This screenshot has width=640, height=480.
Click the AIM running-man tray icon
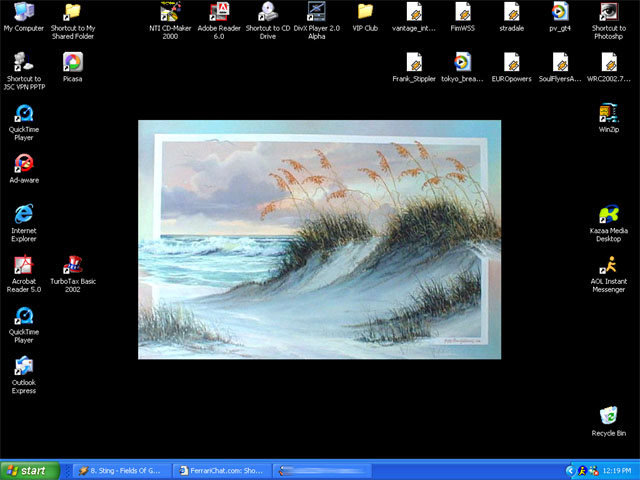(582, 471)
